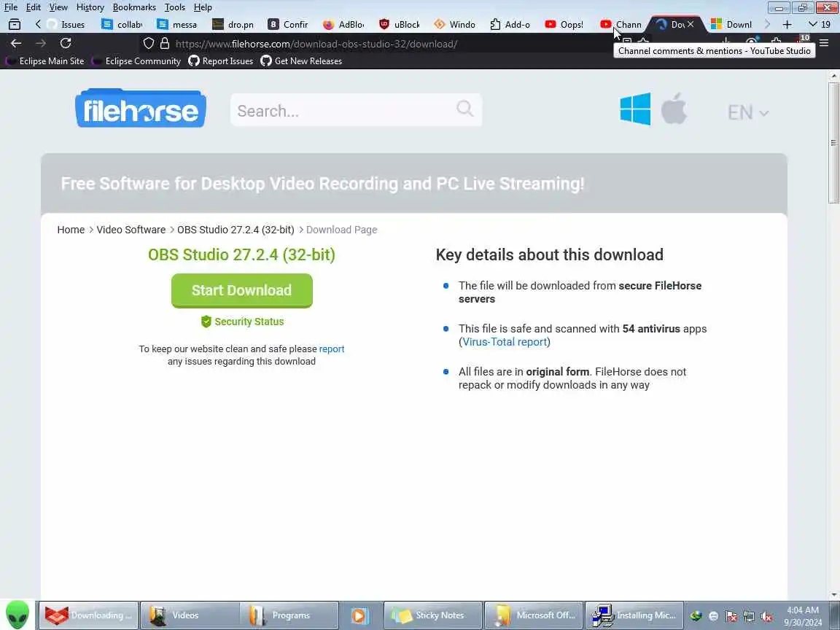Screen dimensions: 840x630
Task: Switch to the AdBlo tab
Action: (346, 25)
